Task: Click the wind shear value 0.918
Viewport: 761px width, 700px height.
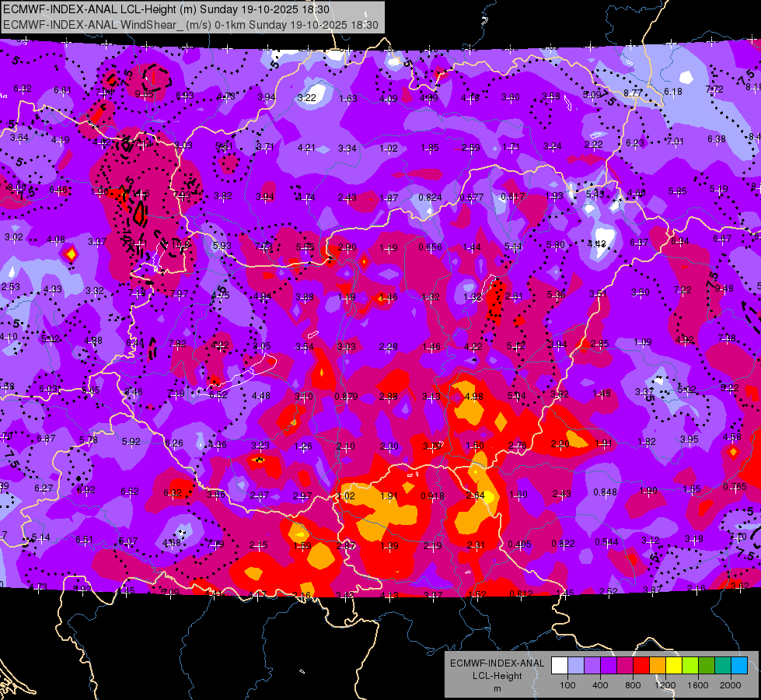Action: [432, 496]
